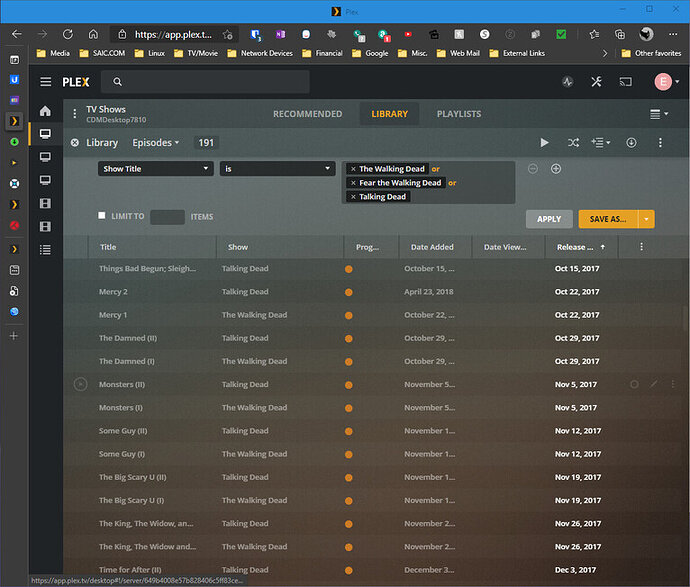
Task: Open the TV/Movie bookmarks folder
Action: tap(196, 53)
